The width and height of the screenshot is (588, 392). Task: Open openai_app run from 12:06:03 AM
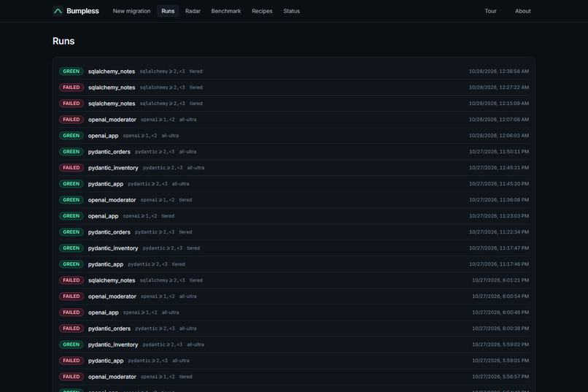coord(294,136)
